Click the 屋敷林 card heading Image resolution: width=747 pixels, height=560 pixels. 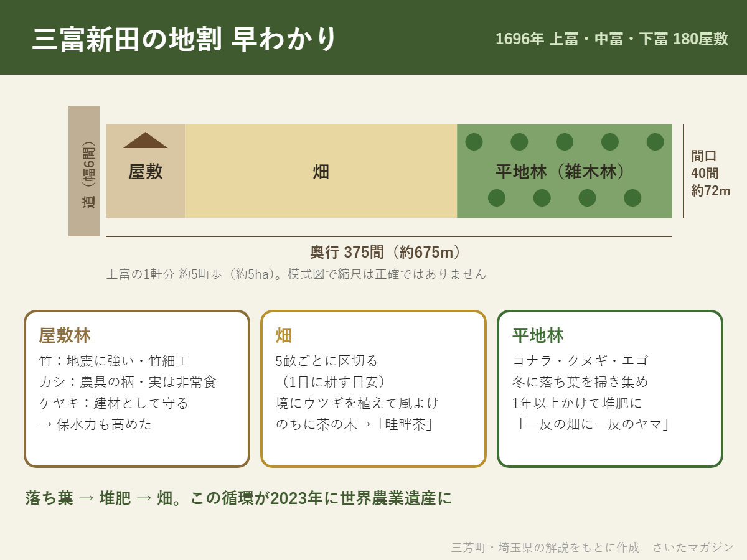65,336
